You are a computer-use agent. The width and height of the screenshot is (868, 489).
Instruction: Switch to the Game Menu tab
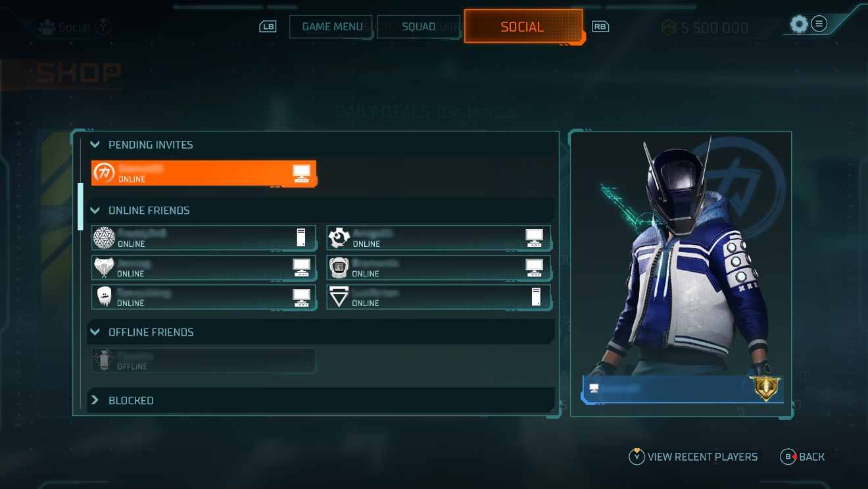(331, 27)
